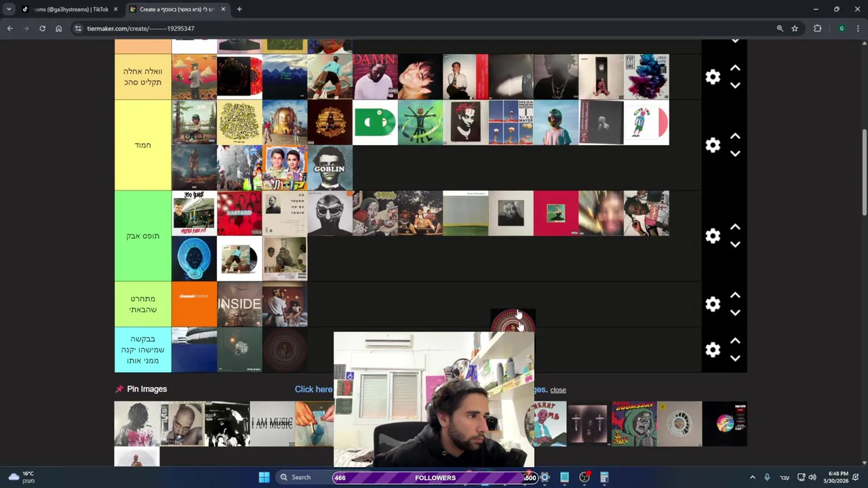The image size is (868, 488).
Task: Open the Chrome profile avatar
Action: click(x=842, y=28)
